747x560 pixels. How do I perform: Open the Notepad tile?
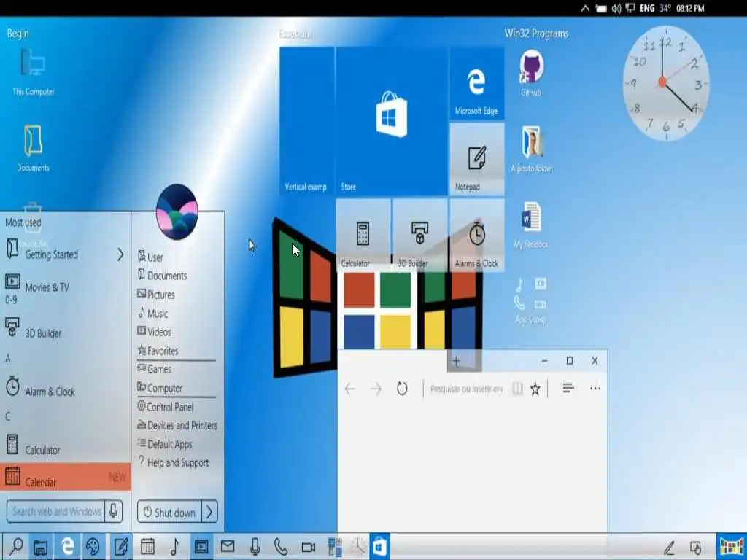coord(476,159)
